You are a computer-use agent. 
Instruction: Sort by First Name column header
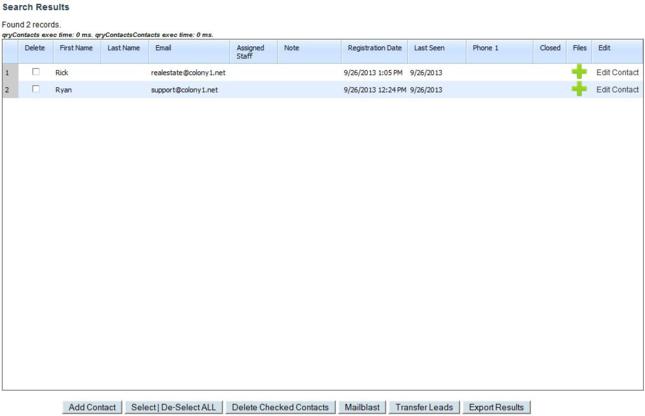click(76, 48)
